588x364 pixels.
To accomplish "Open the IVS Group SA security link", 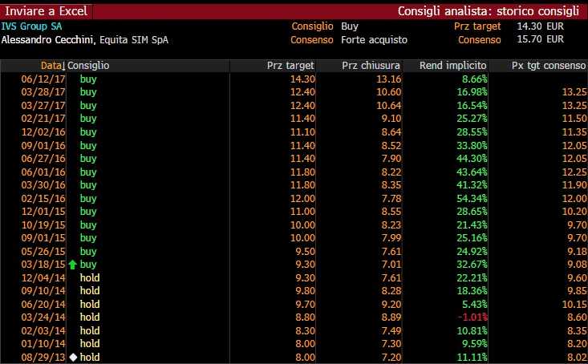I will click(30, 26).
